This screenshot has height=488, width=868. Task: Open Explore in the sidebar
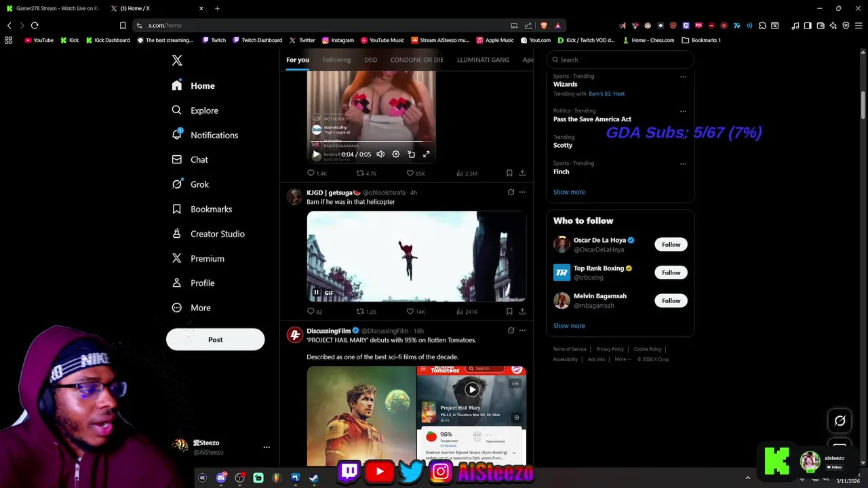pos(195,110)
